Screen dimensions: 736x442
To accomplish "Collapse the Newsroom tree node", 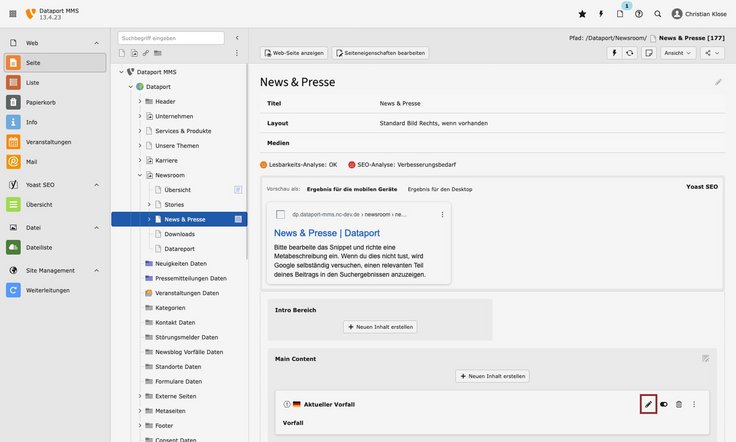I will coord(140,175).
